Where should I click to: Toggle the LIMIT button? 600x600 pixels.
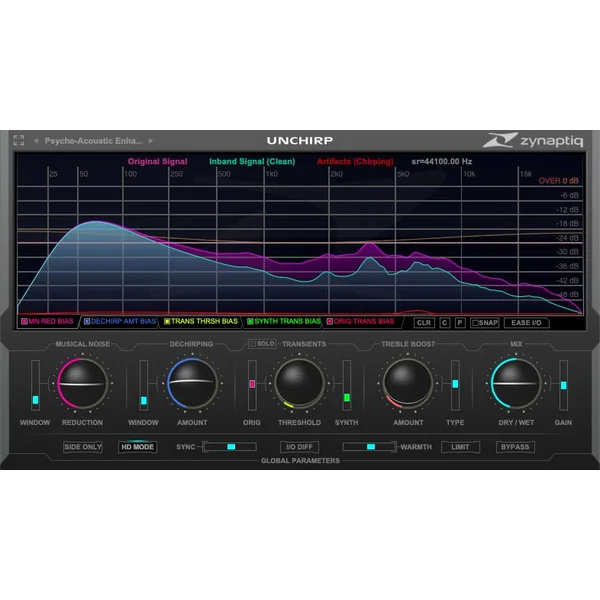pyautogui.click(x=460, y=447)
